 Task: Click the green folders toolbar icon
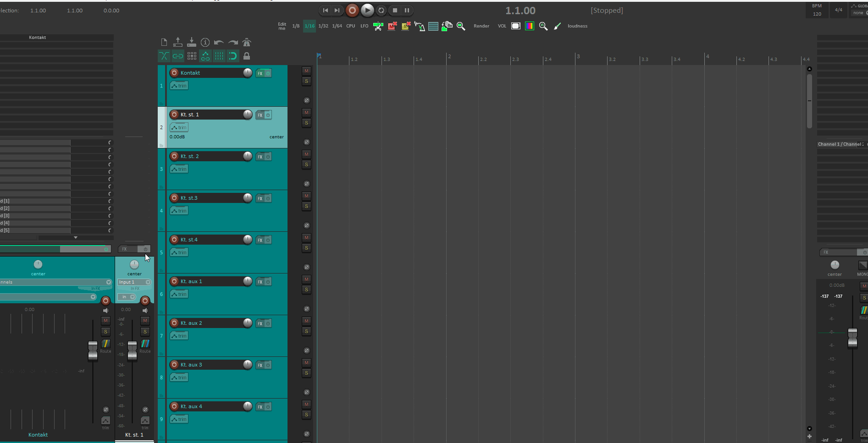tap(447, 26)
